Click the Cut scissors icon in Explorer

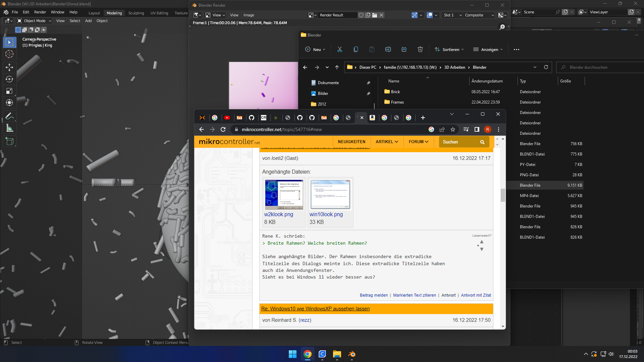click(340, 49)
